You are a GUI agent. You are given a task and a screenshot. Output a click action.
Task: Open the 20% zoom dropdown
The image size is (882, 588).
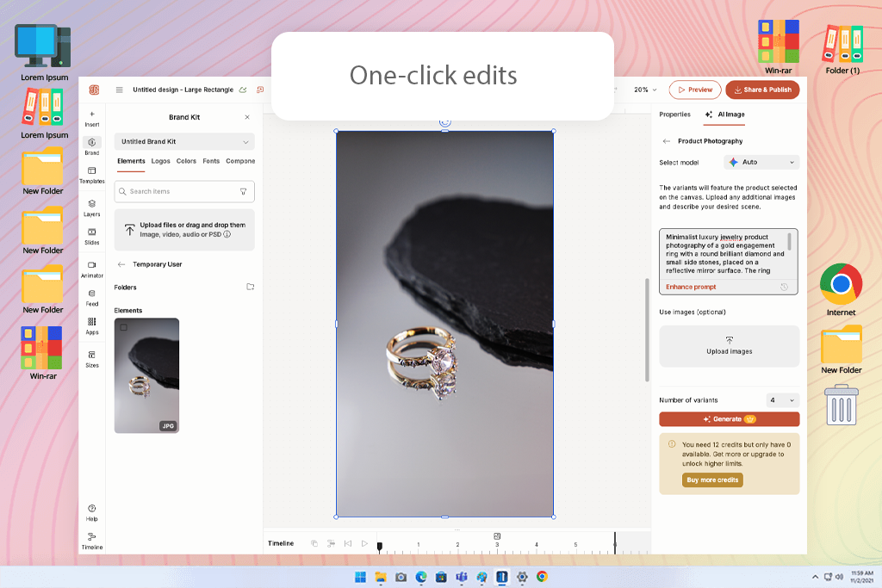point(645,90)
